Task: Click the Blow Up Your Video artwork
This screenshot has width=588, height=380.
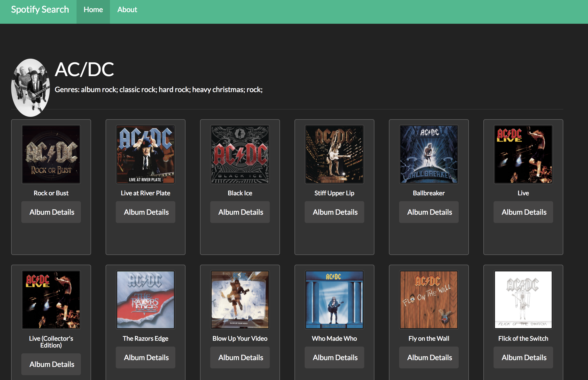Action: tap(240, 300)
